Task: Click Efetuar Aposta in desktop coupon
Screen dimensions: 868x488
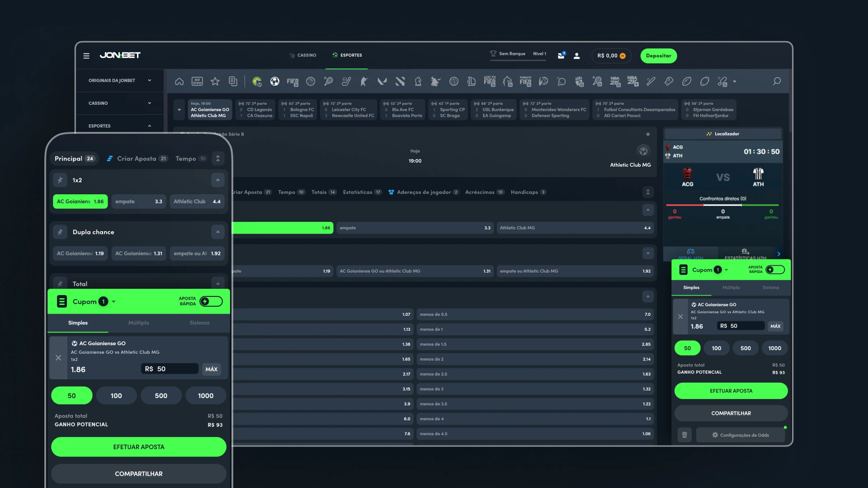Action: point(731,391)
